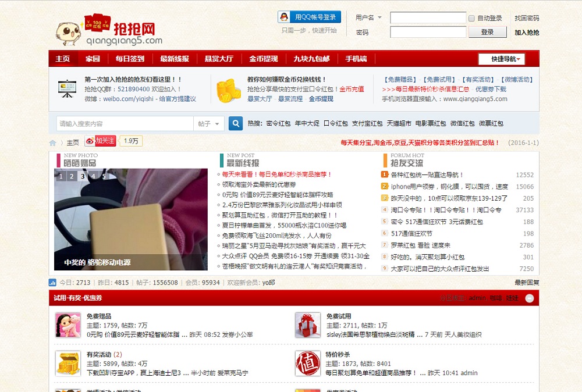The width and height of the screenshot is (582, 392).
Task: Select the 手机端 navigation tab
Action: [356, 59]
